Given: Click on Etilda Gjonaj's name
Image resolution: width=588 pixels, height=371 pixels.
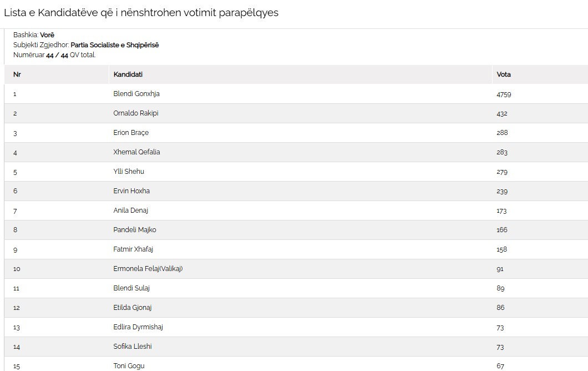Looking at the screenshot, I should pyautogui.click(x=133, y=308).
